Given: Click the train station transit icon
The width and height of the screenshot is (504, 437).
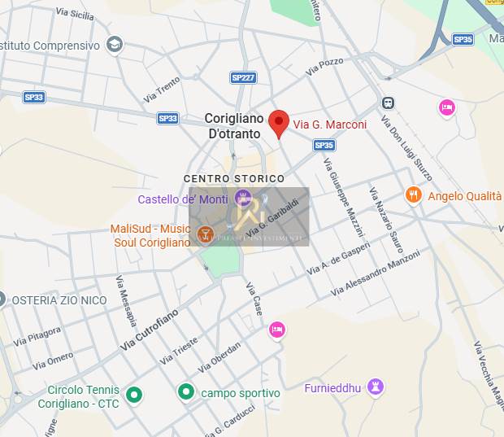Looking at the screenshot, I should tap(388, 103).
